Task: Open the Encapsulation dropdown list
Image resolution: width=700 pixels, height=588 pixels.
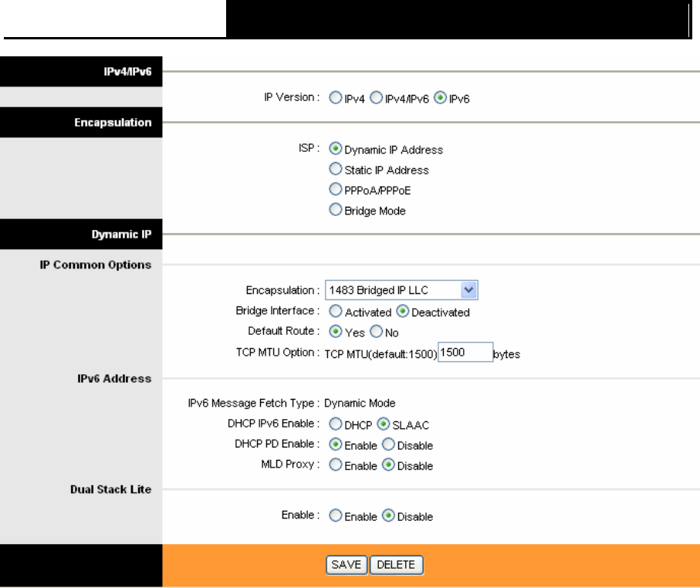Action: [x=401, y=290]
